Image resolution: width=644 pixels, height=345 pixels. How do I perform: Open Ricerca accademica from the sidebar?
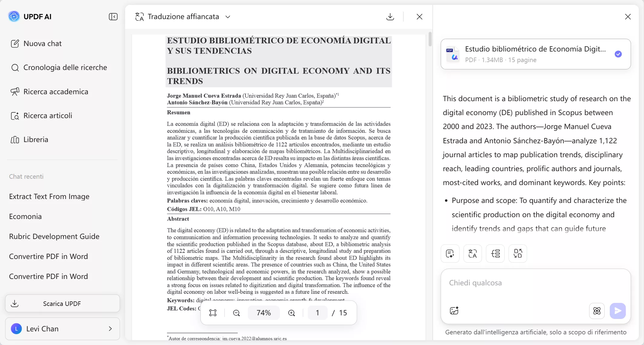56,91
